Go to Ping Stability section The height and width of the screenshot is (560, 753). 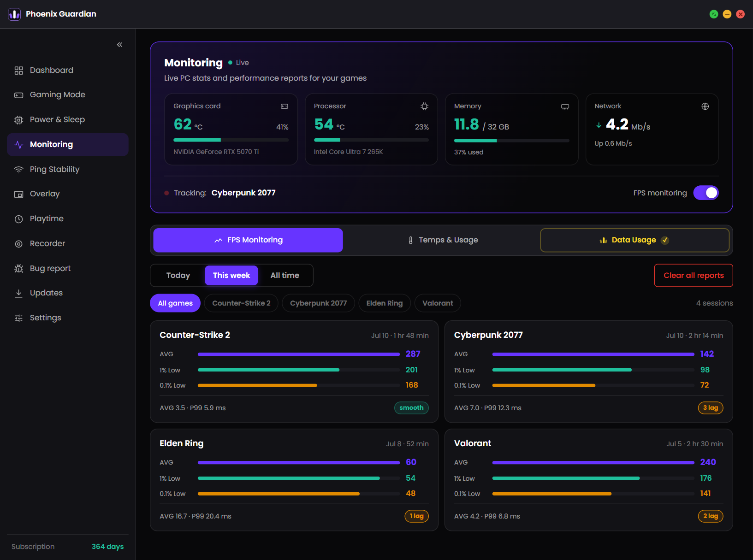[68, 169]
